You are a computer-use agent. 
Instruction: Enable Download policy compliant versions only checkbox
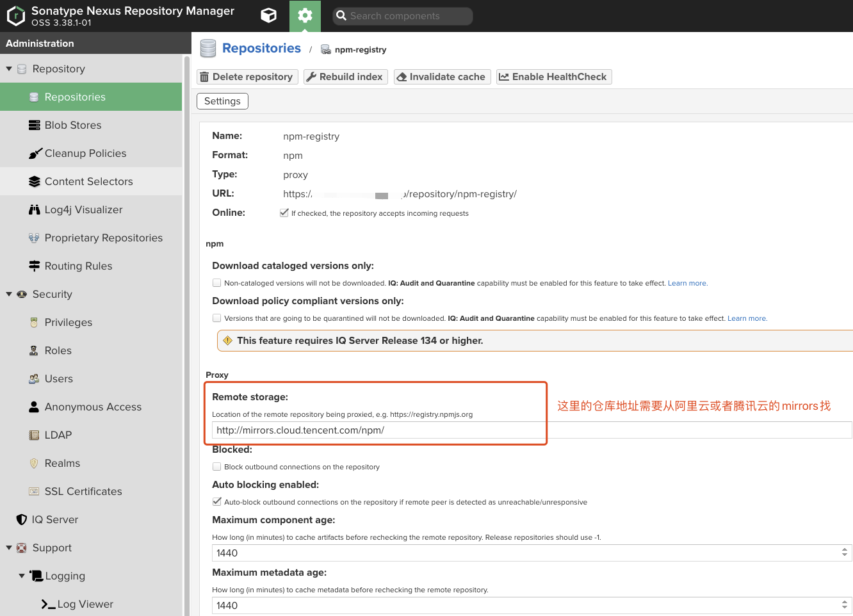216,318
